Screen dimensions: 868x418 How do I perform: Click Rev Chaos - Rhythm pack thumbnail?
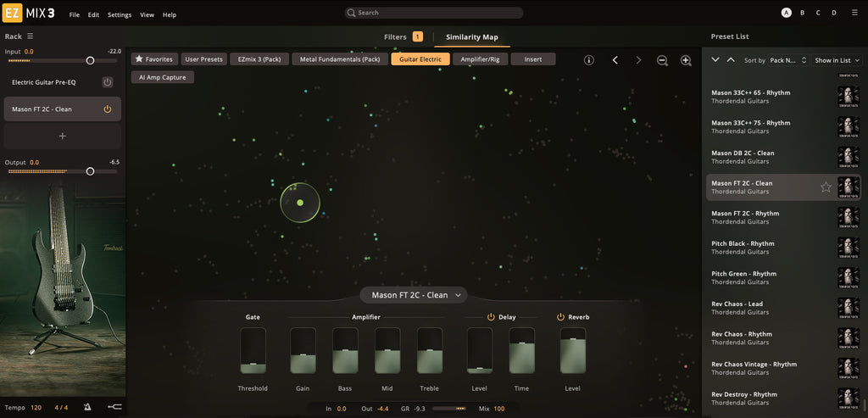pos(848,338)
